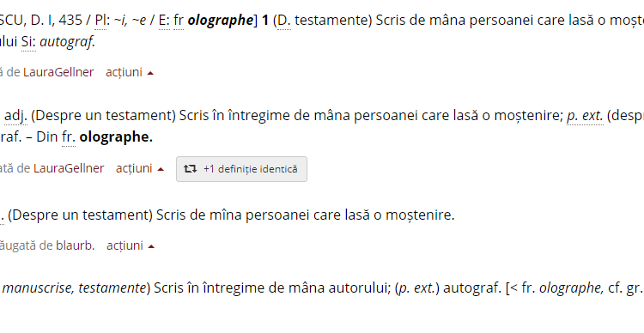Click the 'E:' abbreviation before fr olographe
The image size is (644, 333).
click(x=164, y=20)
